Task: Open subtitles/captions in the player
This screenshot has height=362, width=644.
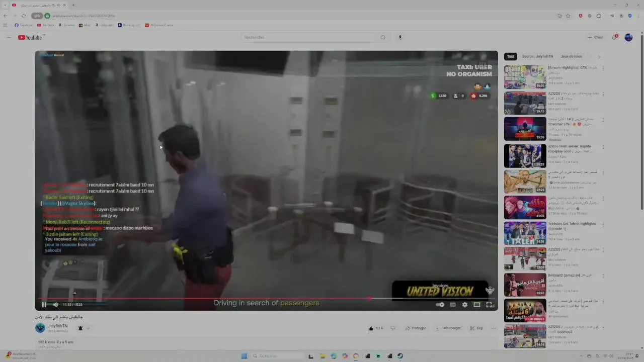Action: [453, 305]
